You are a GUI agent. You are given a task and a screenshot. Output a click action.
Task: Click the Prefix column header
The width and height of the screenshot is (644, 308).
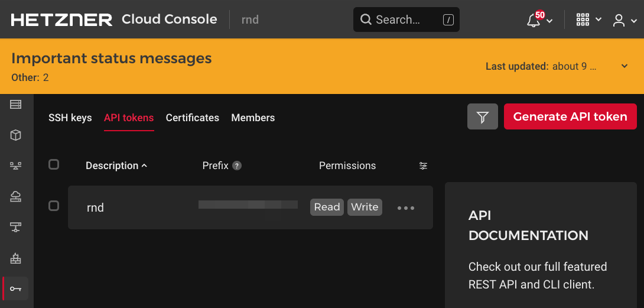coord(215,166)
